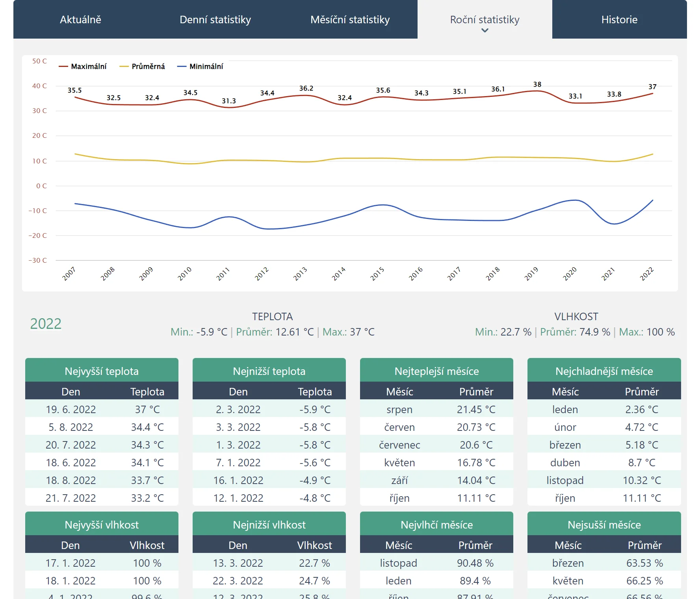Click the Nejsušší měsíce table header
700x599 pixels.
[x=604, y=525]
